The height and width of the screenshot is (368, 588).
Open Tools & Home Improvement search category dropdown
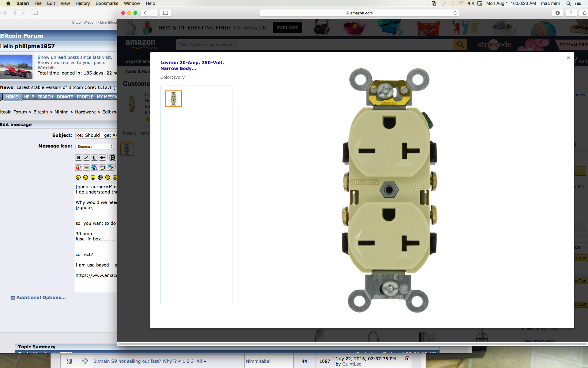click(x=208, y=45)
